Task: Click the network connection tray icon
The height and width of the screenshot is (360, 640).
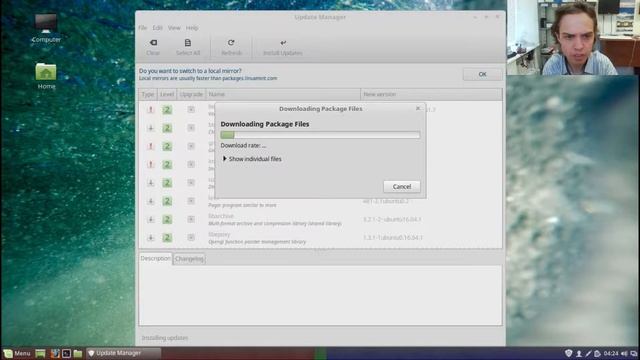Action: 633,353
